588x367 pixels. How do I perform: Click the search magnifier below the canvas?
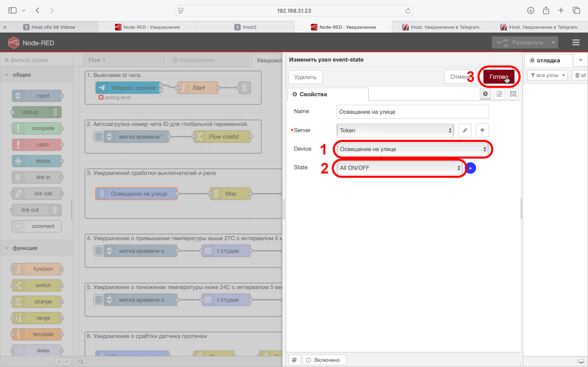(x=81, y=362)
